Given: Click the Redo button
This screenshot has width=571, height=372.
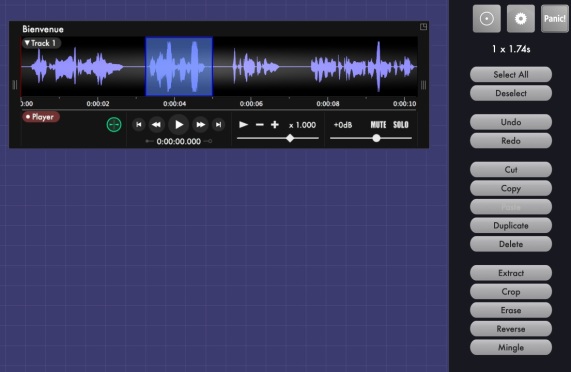Looking at the screenshot, I should click(511, 141).
